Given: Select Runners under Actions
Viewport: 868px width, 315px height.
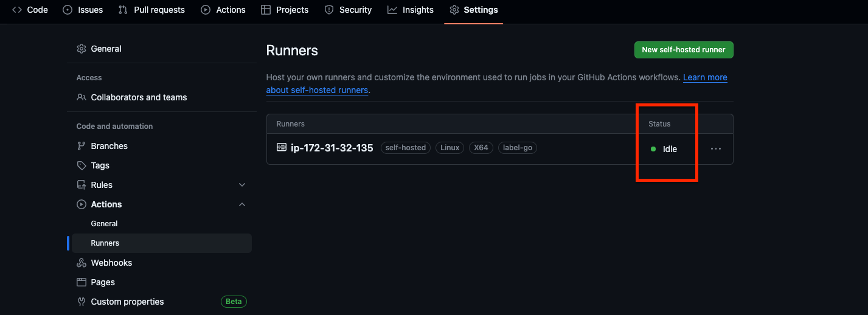Looking at the screenshot, I should (x=162, y=243).
